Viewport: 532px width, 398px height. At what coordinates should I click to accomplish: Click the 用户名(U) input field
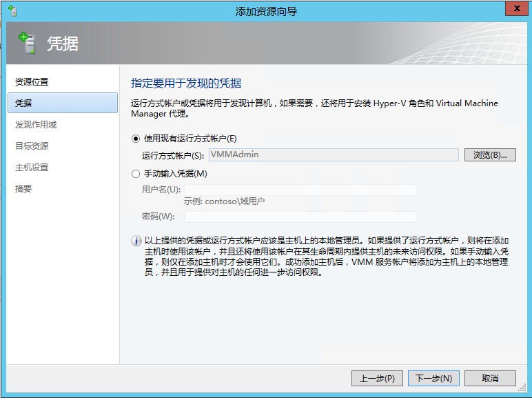click(x=300, y=190)
